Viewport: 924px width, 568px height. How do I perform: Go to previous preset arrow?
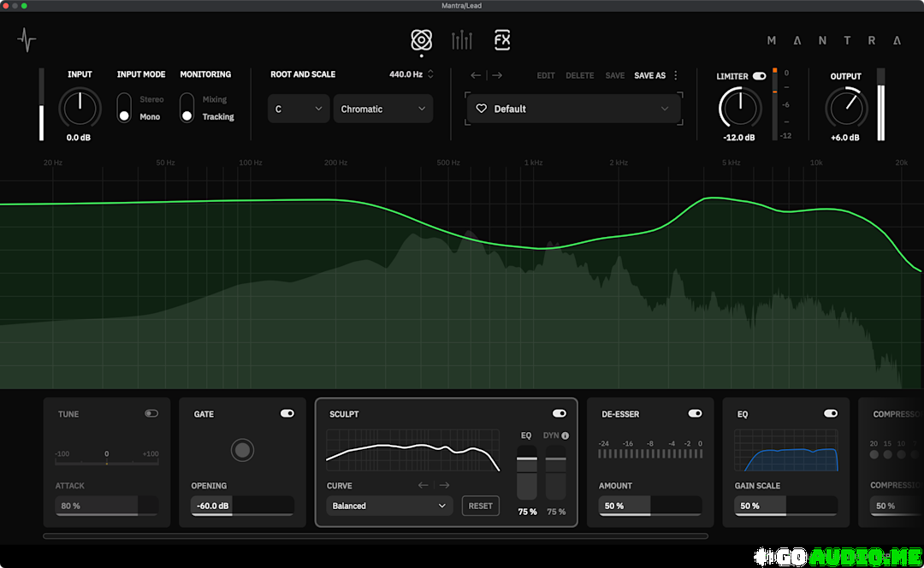pos(476,75)
